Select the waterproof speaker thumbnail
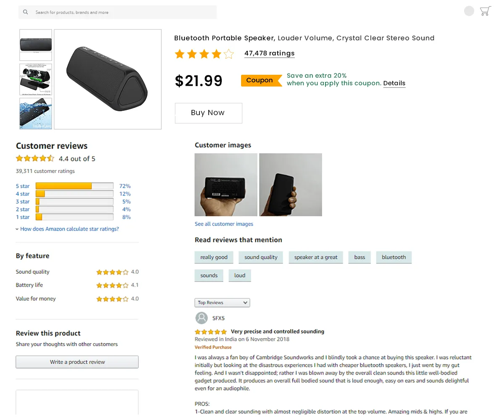The height and width of the screenshot is (420, 504). point(36,113)
